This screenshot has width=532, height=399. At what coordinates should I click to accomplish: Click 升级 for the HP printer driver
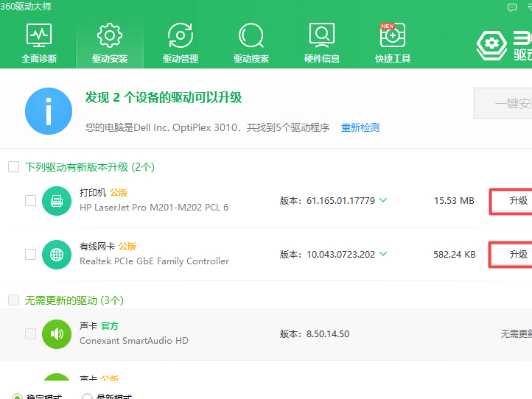(511, 201)
